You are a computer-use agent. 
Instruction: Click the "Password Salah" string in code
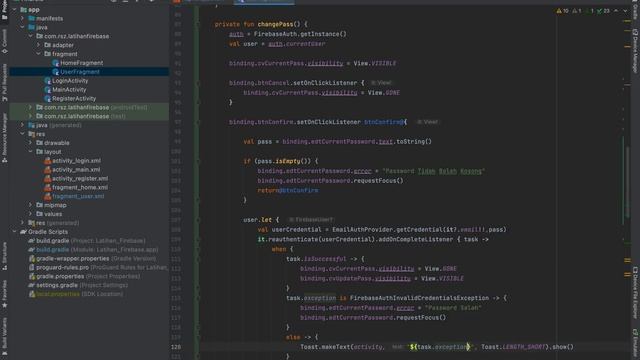(453, 308)
